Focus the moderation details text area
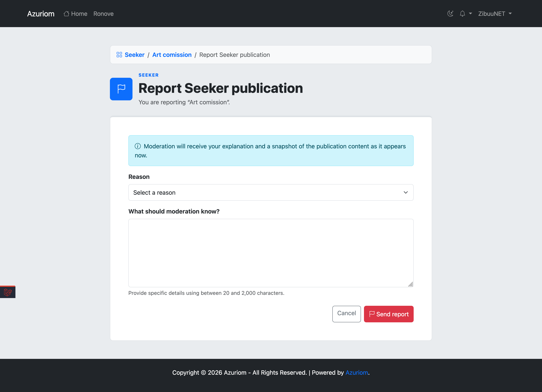Screen dimensions: 542x392 point(271,253)
